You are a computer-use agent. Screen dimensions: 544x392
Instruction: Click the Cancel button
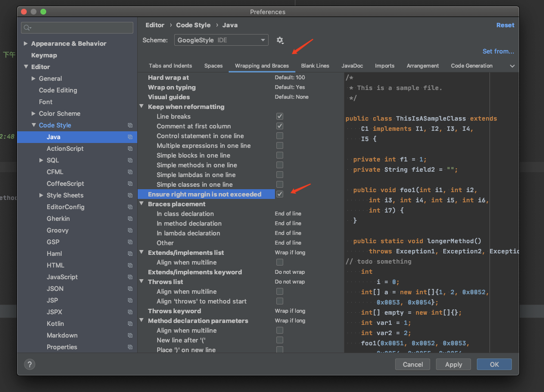tap(413, 364)
